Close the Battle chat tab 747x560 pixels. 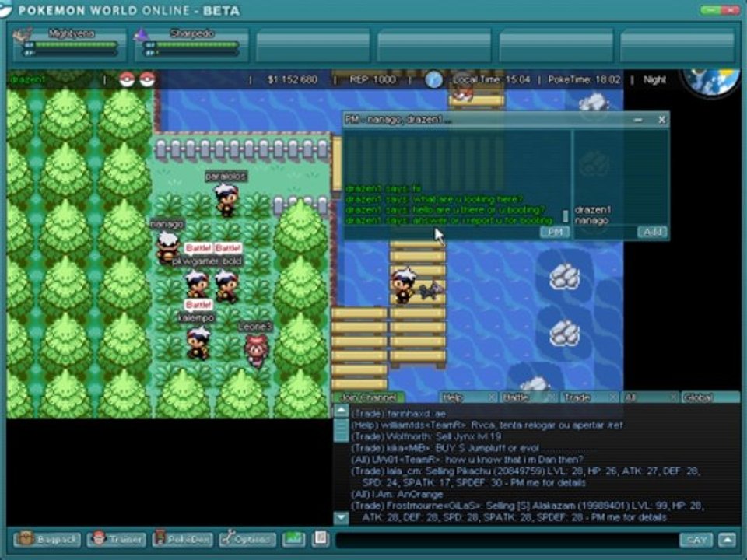coord(552,397)
